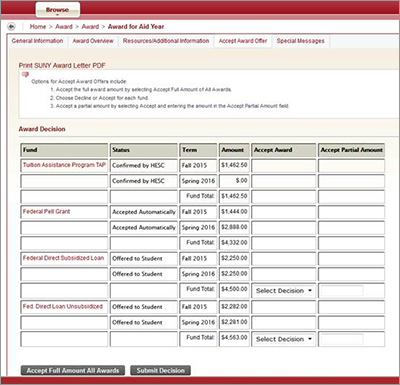Switch to Award Overview tab

click(93, 41)
